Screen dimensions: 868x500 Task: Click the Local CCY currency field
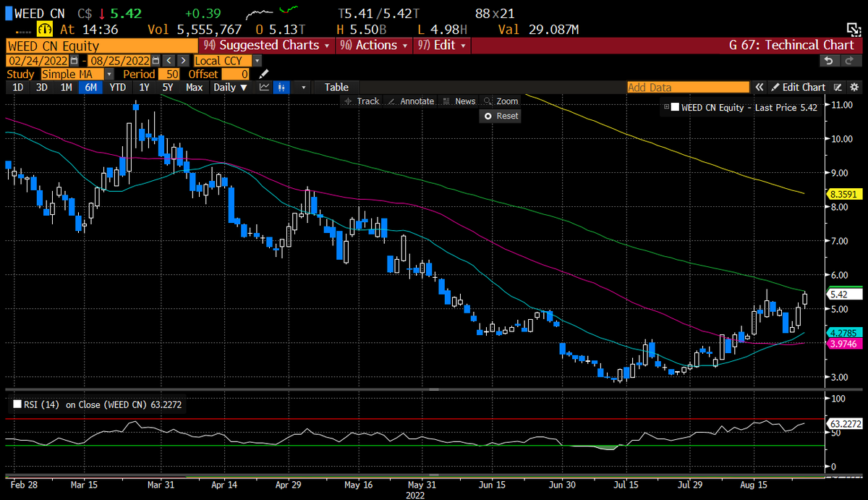pos(222,61)
